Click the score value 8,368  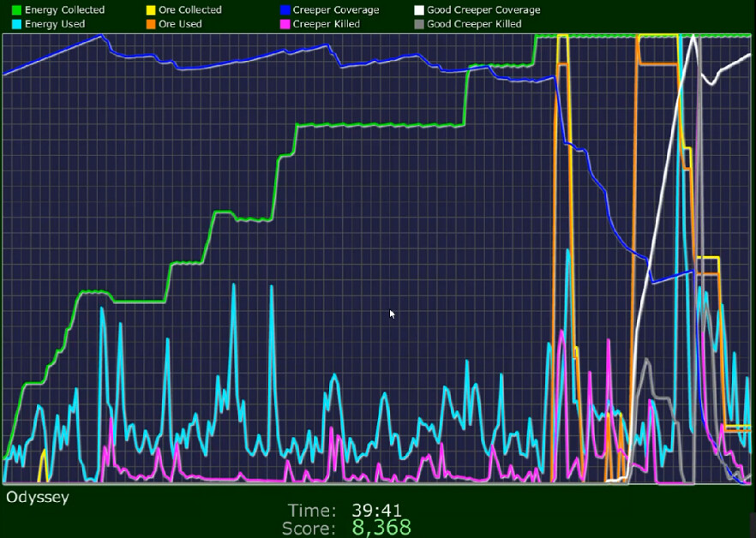pyautogui.click(x=381, y=528)
